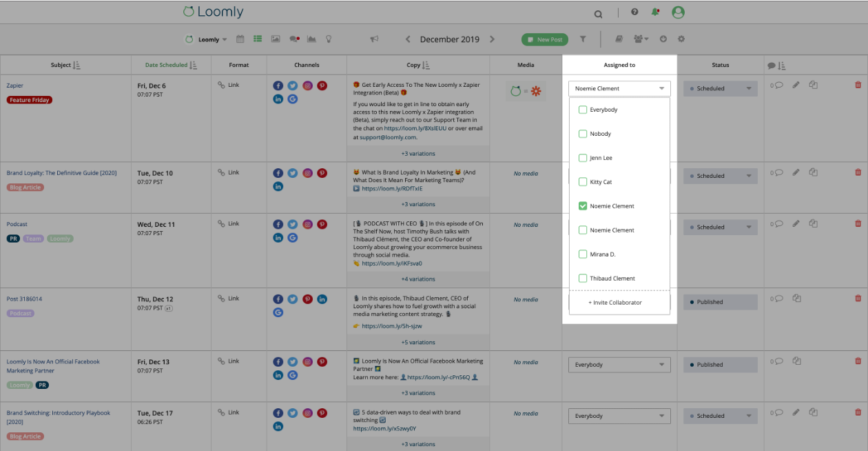Click the New Post button
The height and width of the screenshot is (451, 868).
click(x=545, y=39)
